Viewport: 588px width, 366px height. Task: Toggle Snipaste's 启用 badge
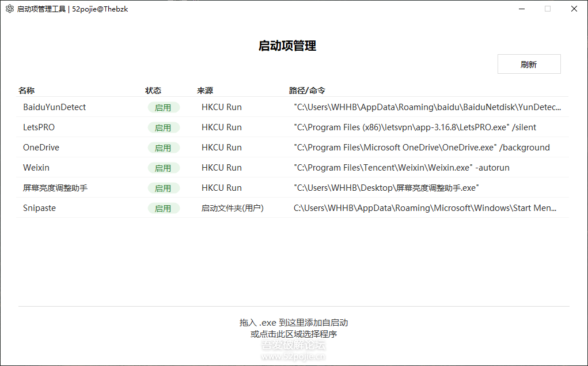tap(164, 207)
